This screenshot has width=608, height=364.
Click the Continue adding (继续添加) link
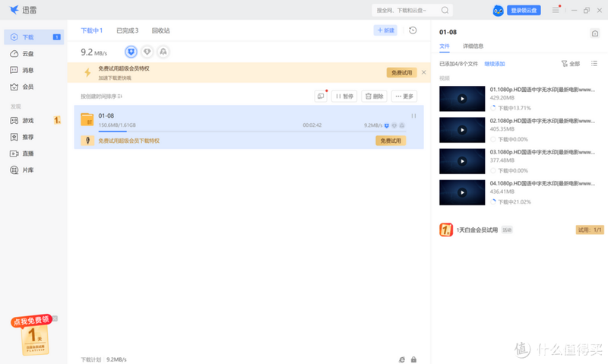tap(495, 64)
